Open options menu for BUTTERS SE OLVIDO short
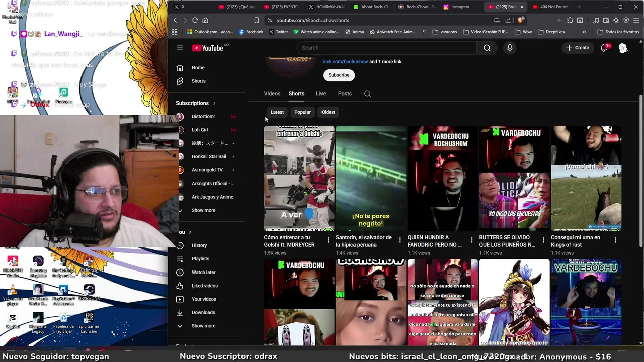The width and height of the screenshot is (644, 362). [543, 240]
